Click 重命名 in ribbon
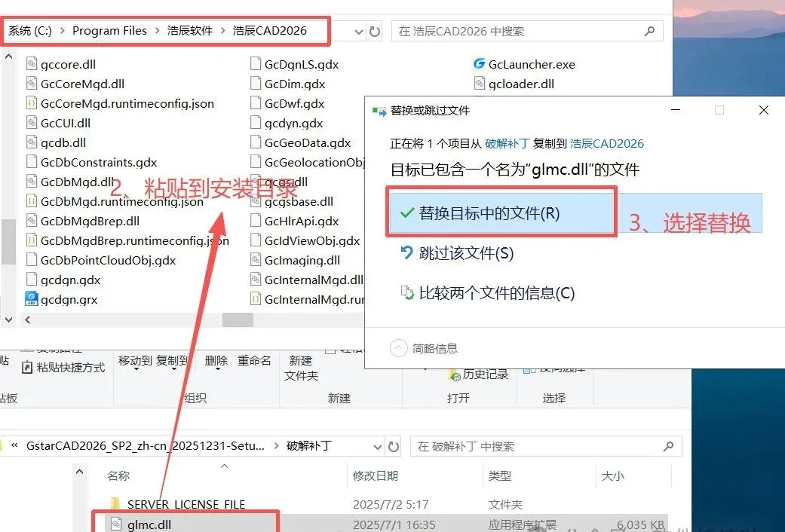 pyautogui.click(x=254, y=361)
